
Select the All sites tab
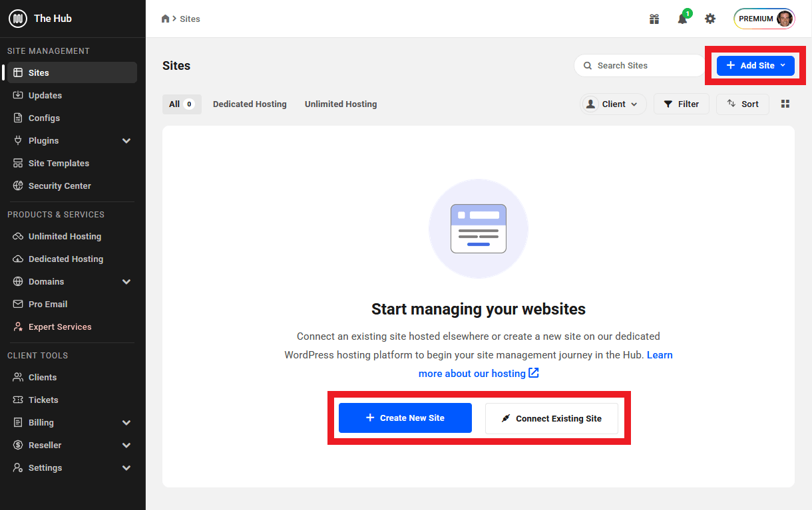(x=182, y=104)
